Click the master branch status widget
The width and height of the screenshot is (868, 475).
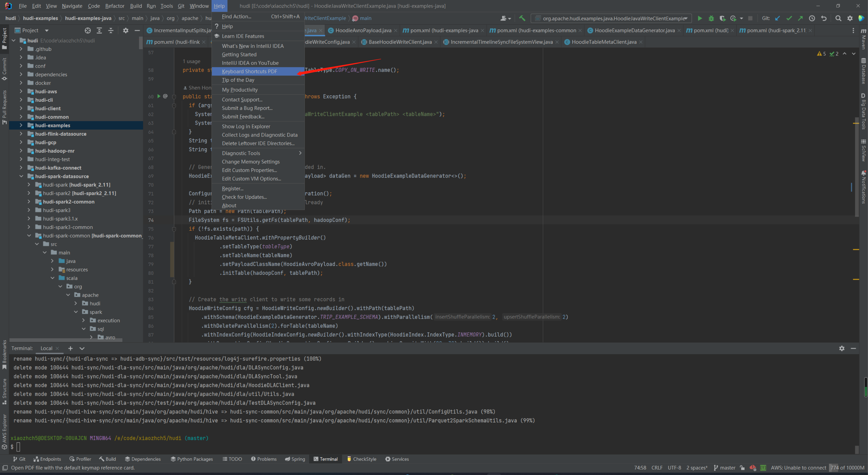724,468
